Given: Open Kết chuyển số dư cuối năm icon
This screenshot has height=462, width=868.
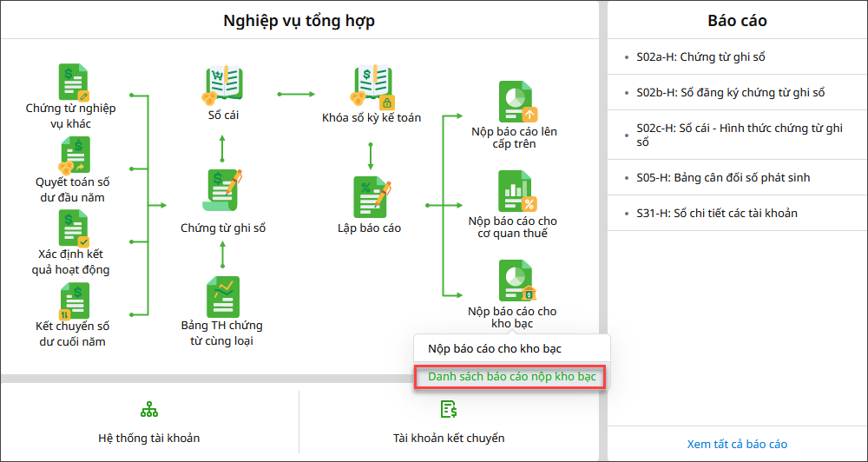Looking at the screenshot, I should click(x=73, y=300).
